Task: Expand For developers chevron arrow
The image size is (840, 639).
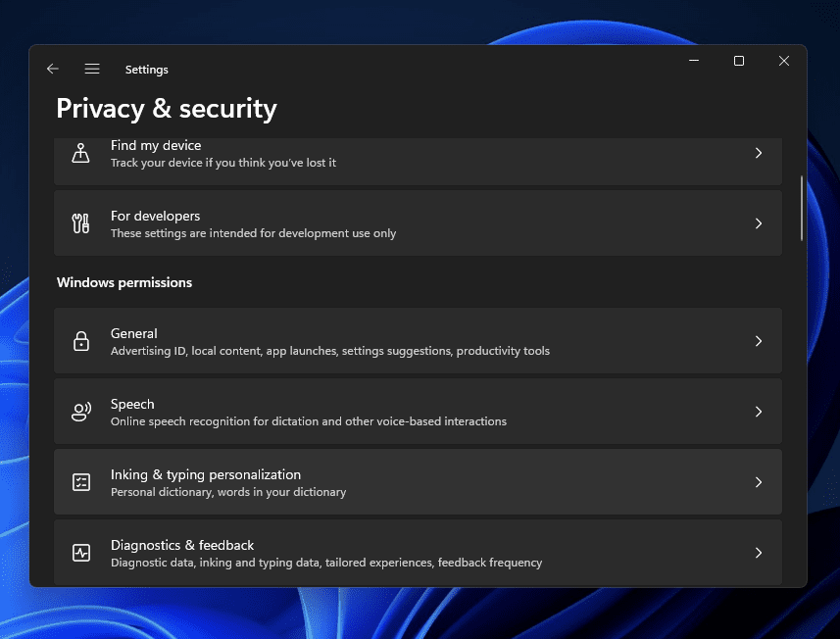Action: [759, 223]
